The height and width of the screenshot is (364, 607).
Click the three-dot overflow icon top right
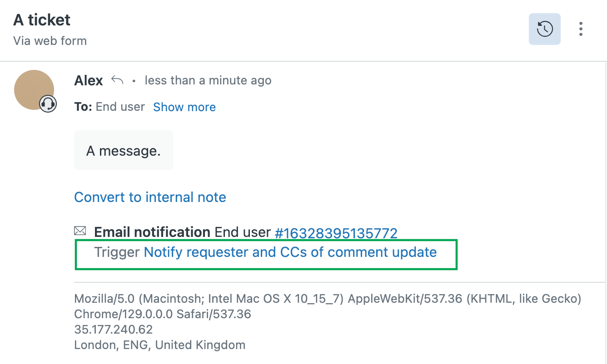point(581,29)
